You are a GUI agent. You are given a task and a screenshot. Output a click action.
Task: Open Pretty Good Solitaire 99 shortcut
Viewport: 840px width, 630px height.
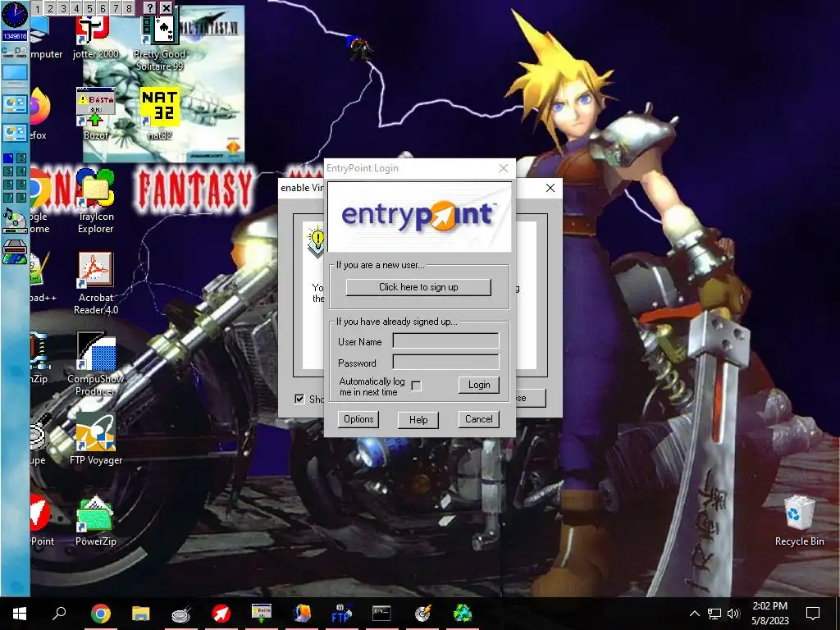[160, 44]
